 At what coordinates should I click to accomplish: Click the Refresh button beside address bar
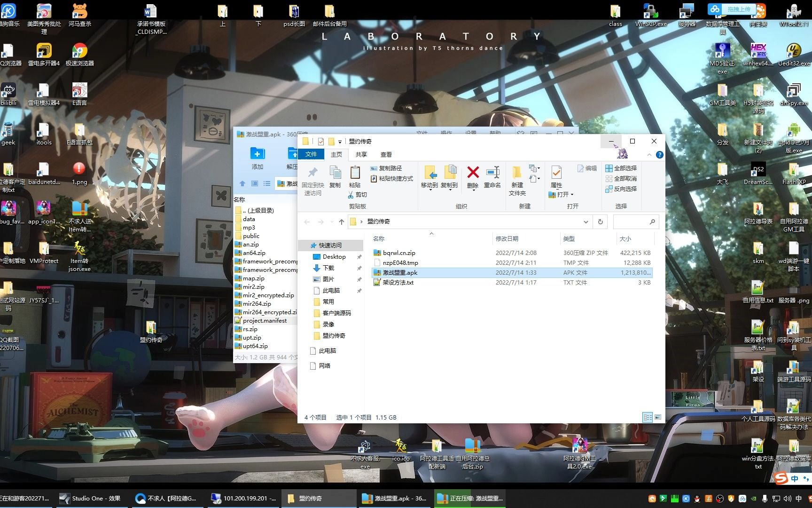click(x=600, y=222)
